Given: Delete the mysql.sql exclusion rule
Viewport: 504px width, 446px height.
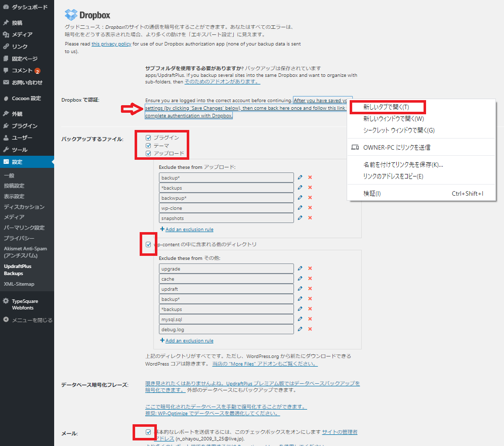Looking at the screenshot, I should pos(310,319).
